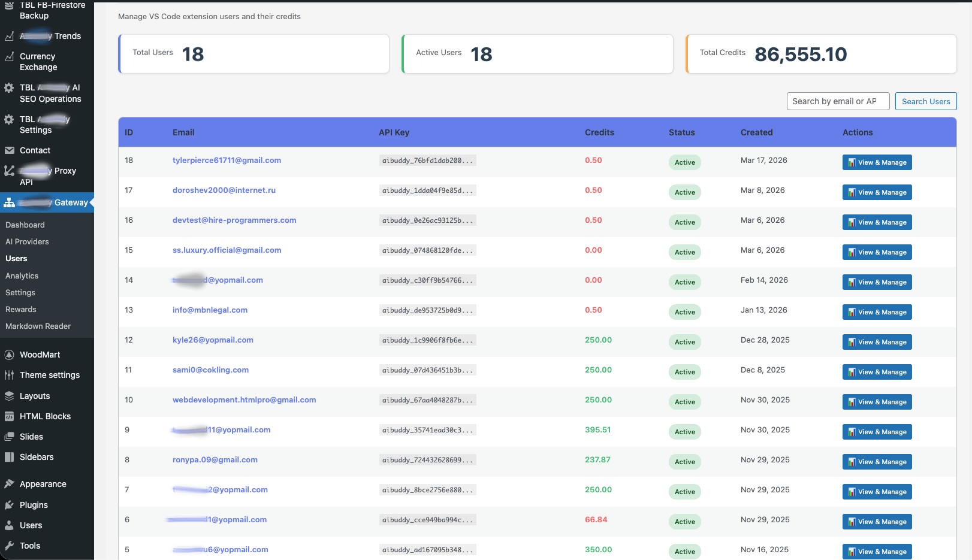972x560 pixels.
Task: Focus the Search by email or API field
Action: [838, 101]
